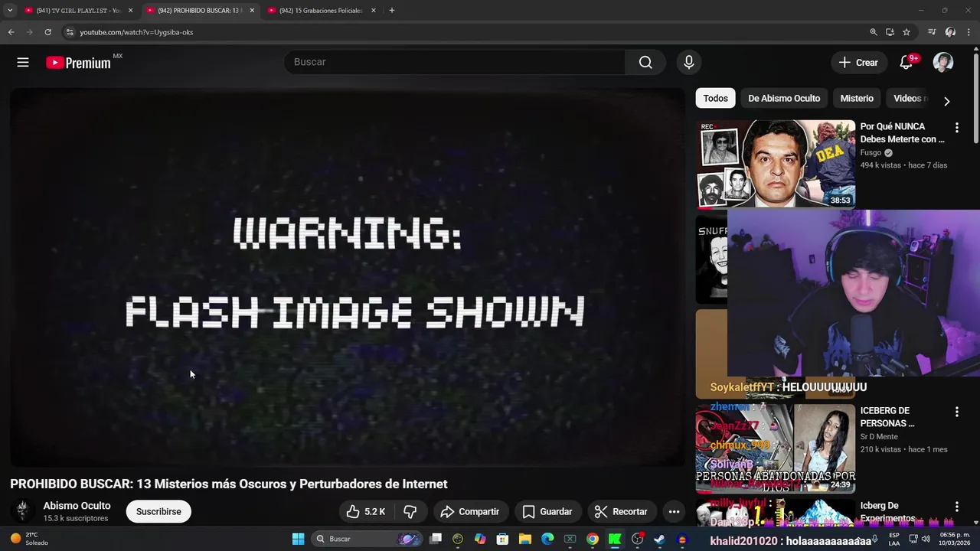The height and width of the screenshot is (551, 980).
Task: Open options menu for Fusgo video
Action: pos(956,127)
